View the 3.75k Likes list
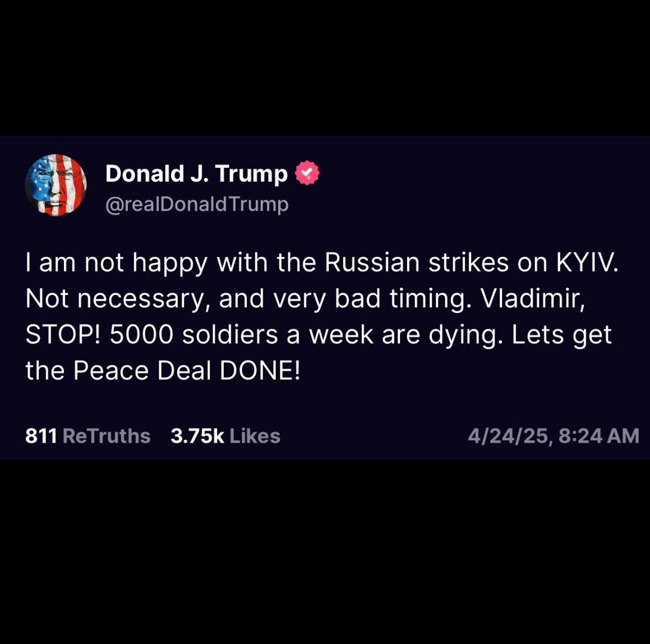 point(225,436)
